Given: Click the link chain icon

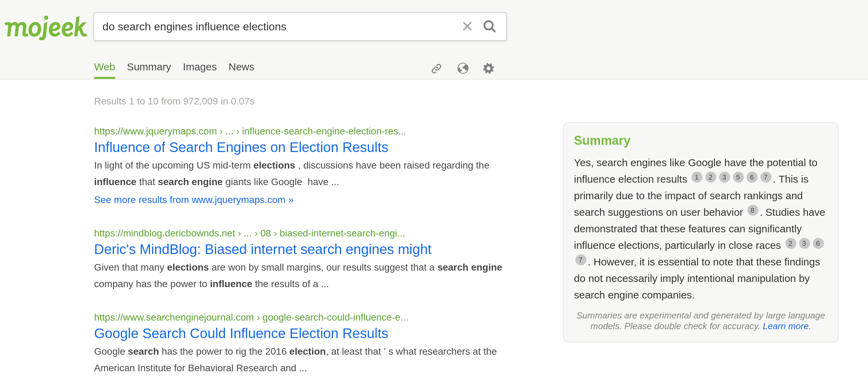Looking at the screenshot, I should [x=436, y=69].
